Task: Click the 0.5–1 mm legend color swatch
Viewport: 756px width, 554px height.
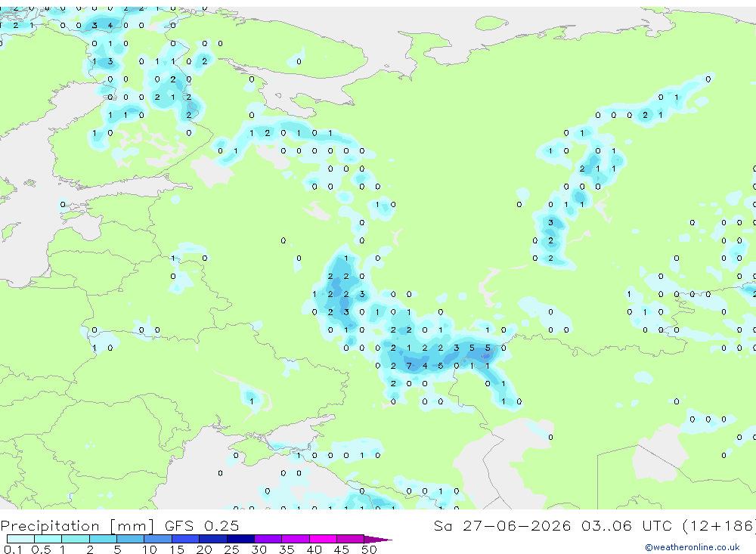Action: pos(48,539)
